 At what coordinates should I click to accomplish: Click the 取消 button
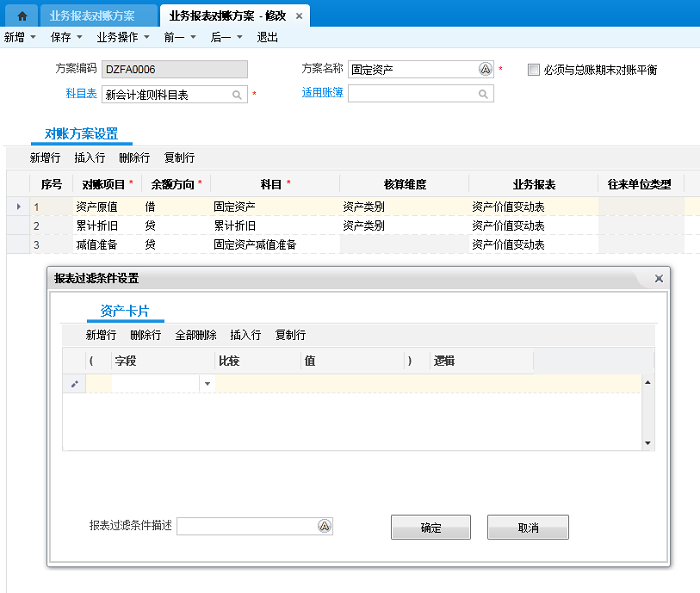(528, 527)
